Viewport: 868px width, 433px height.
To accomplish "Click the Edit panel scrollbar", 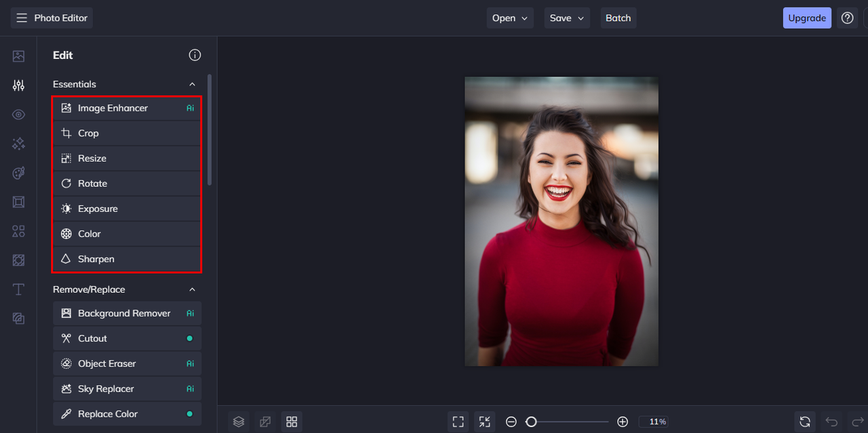I will tap(210, 129).
